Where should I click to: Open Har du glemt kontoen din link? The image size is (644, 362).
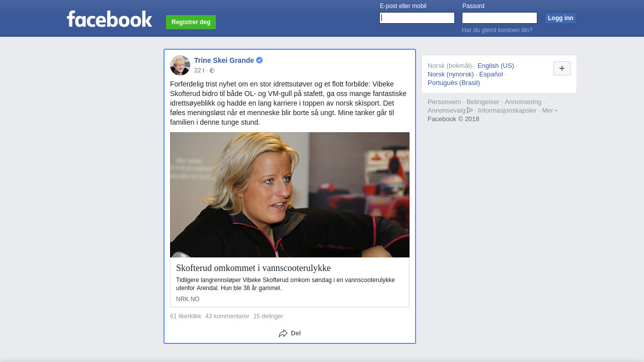point(497,30)
